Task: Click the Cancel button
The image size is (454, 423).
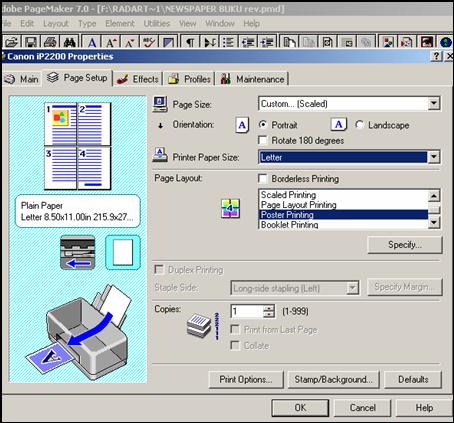Action: (x=363, y=408)
